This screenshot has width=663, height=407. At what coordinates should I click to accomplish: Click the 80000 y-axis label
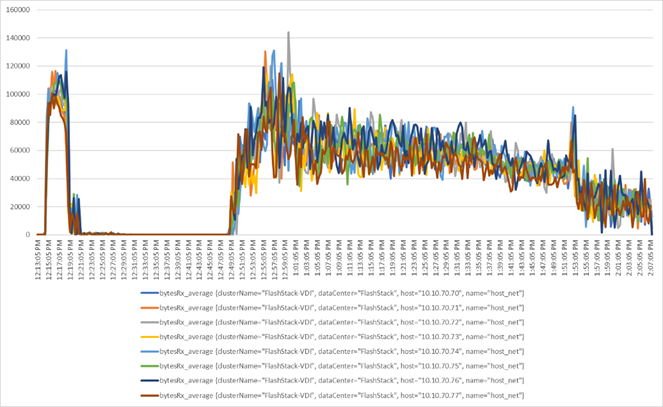pyautogui.click(x=20, y=122)
